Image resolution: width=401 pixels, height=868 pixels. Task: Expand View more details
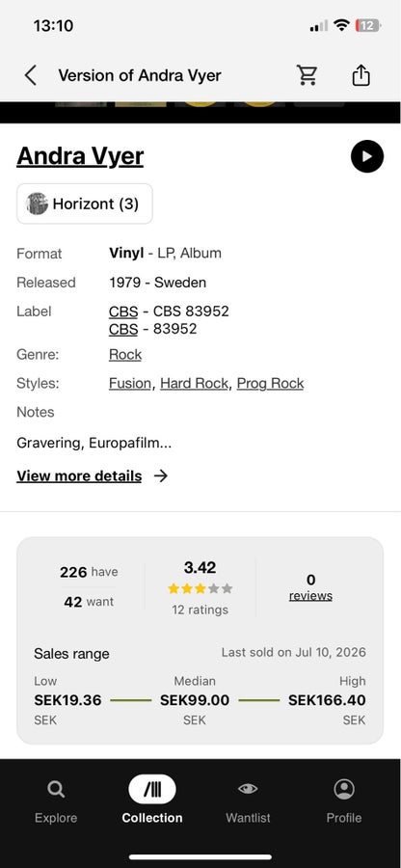coord(79,476)
